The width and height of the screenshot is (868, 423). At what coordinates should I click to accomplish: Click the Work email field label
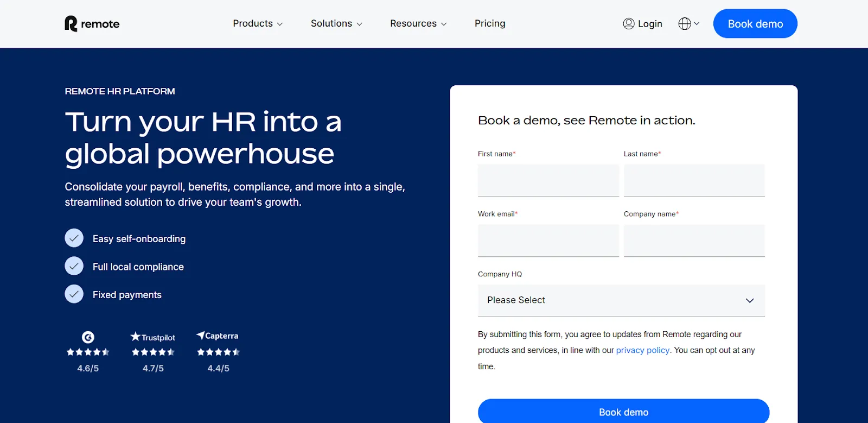coord(497,214)
